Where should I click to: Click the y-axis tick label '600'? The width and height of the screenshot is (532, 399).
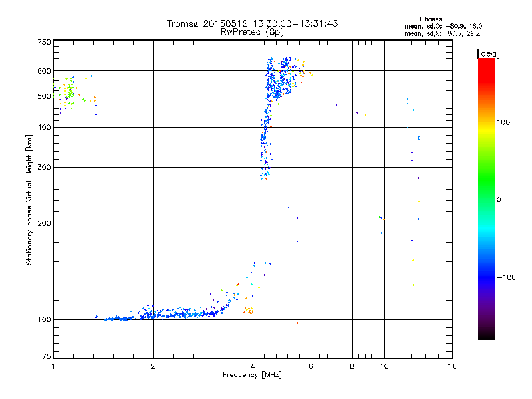click(44, 71)
